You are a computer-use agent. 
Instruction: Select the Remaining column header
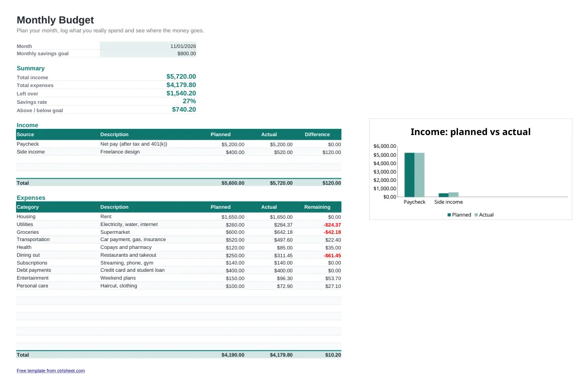(x=317, y=207)
